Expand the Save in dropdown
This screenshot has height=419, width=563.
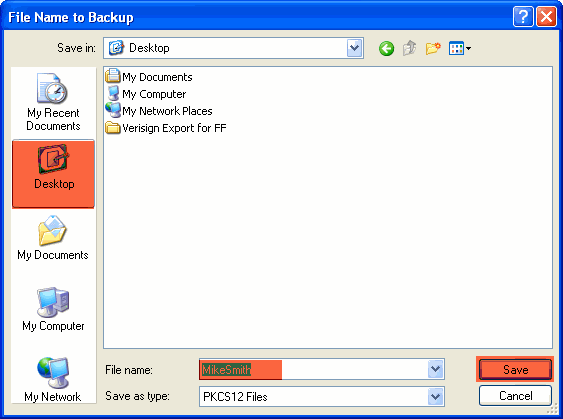[x=354, y=48]
